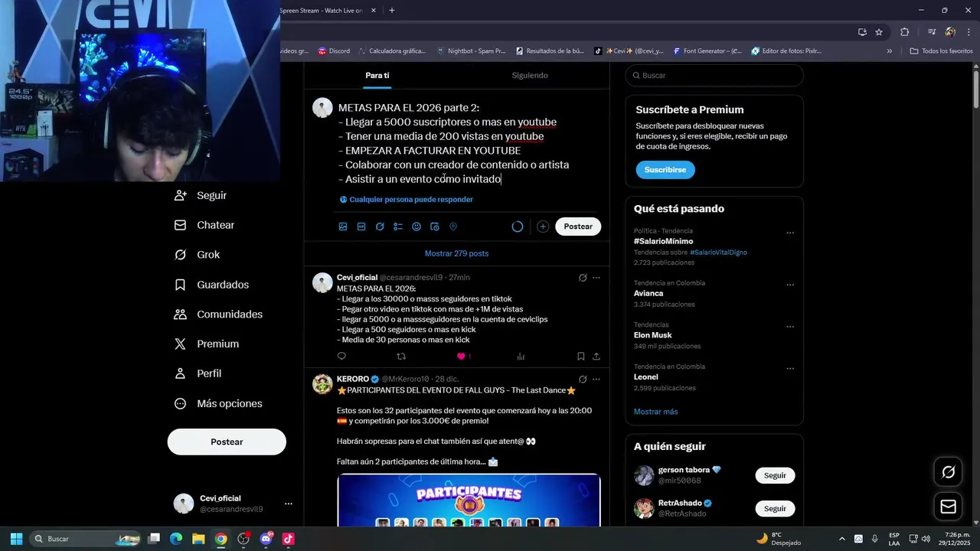
Task: Bookmark Cevi_oficial's METAS PARA EL 2026 post
Action: coord(581,356)
